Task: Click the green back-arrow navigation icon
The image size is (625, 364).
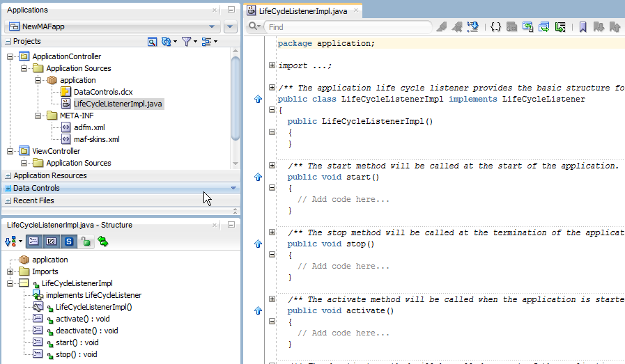Action: (527, 27)
